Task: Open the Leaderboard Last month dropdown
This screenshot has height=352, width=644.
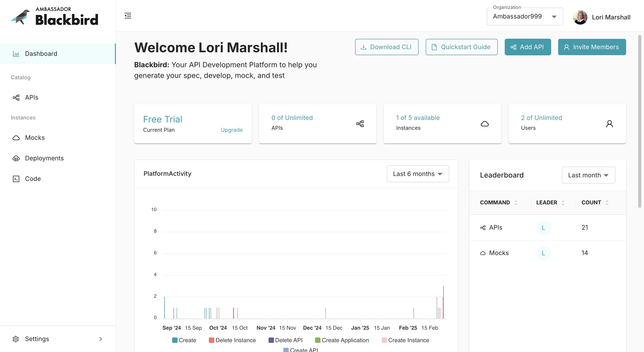Action: (x=588, y=175)
